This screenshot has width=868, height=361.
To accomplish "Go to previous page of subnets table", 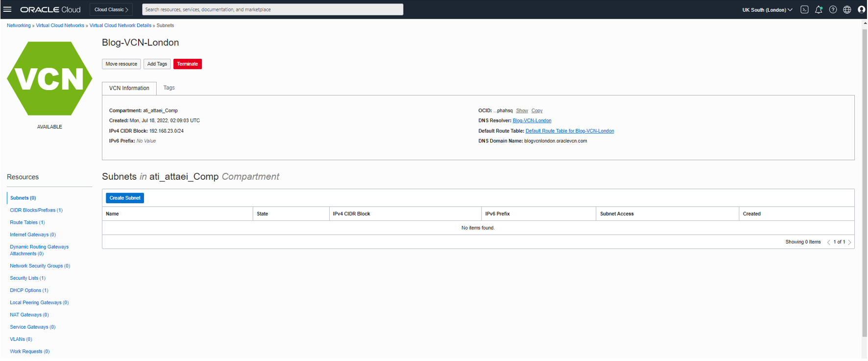I will click(828, 242).
